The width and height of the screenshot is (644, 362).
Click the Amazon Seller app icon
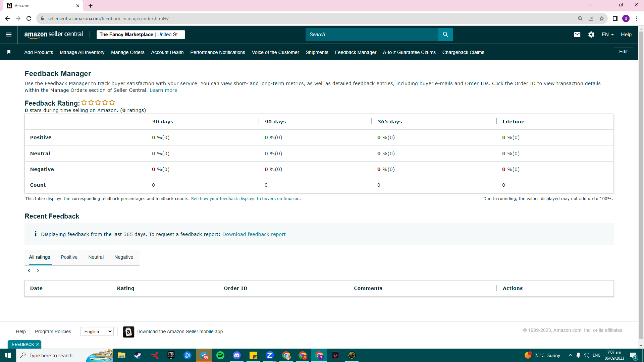128,331
